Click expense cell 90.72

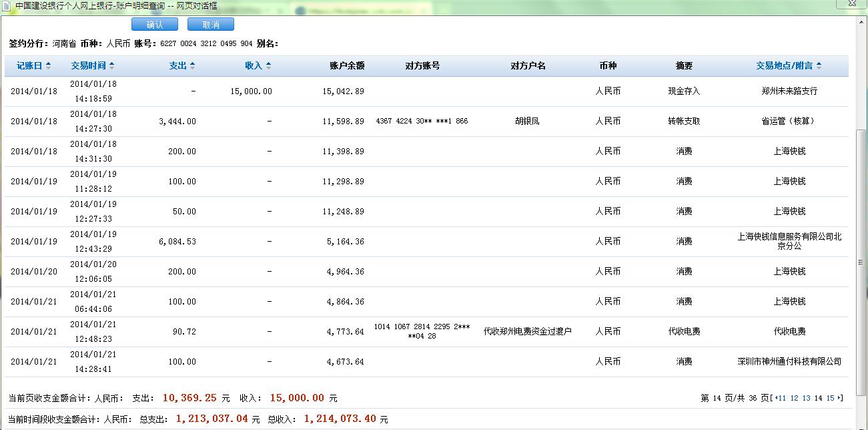point(183,332)
